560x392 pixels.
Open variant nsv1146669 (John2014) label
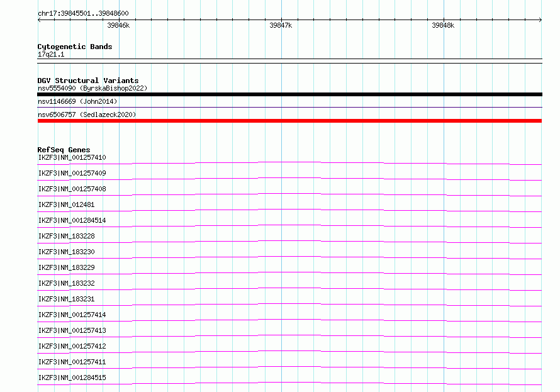pos(77,101)
